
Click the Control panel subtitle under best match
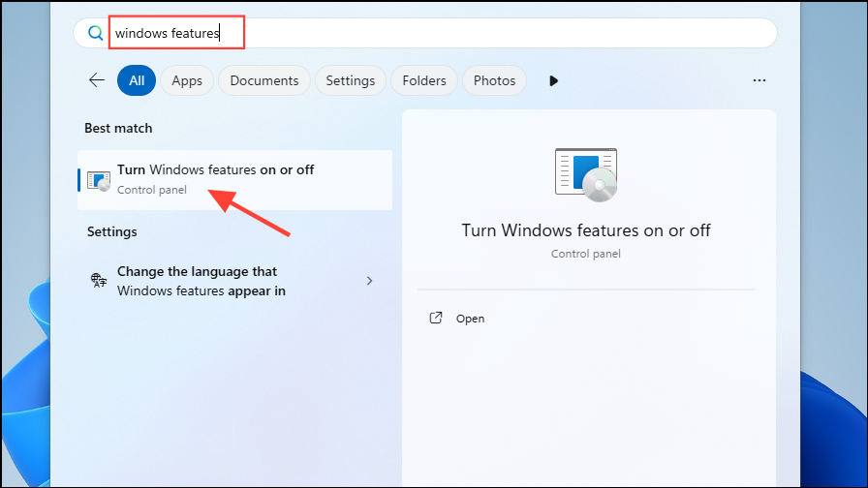(x=152, y=190)
